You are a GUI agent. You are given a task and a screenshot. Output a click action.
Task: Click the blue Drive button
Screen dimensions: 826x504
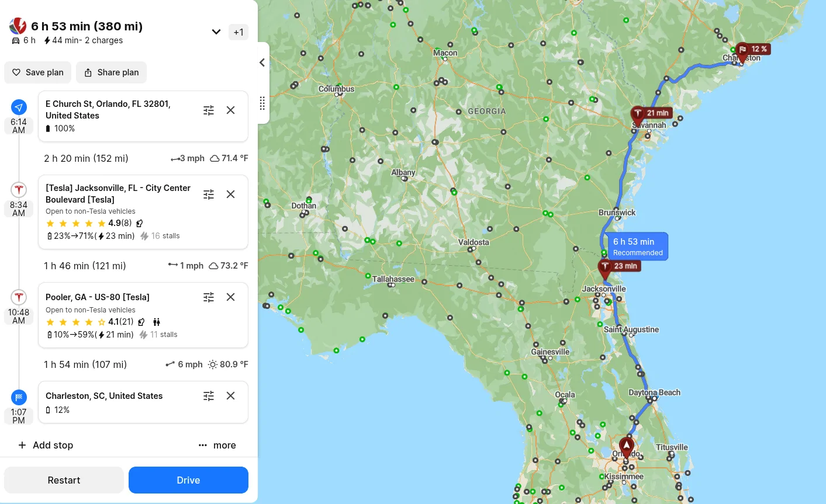click(188, 480)
